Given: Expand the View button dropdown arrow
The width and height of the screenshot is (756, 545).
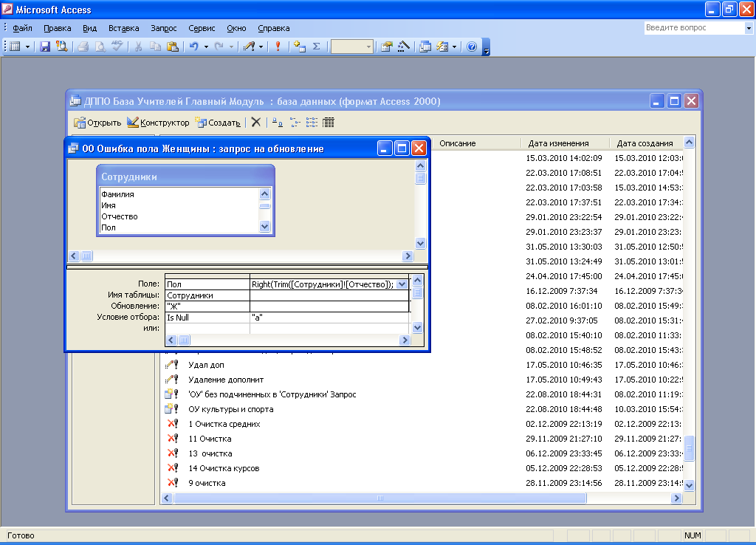Looking at the screenshot, I should point(27,47).
